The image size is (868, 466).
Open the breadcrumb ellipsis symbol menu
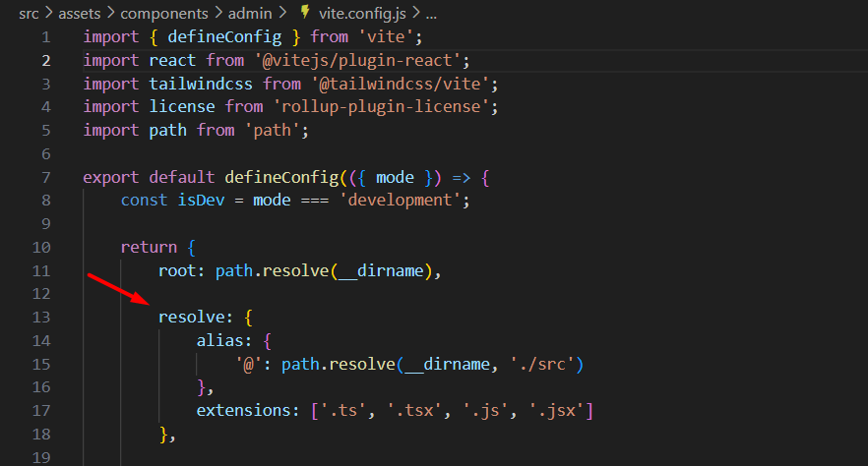tap(431, 15)
